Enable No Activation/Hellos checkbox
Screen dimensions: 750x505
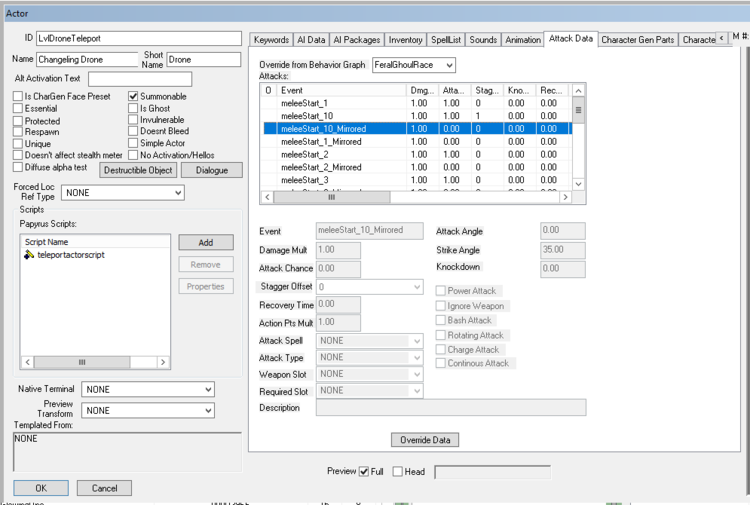click(133, 155)
